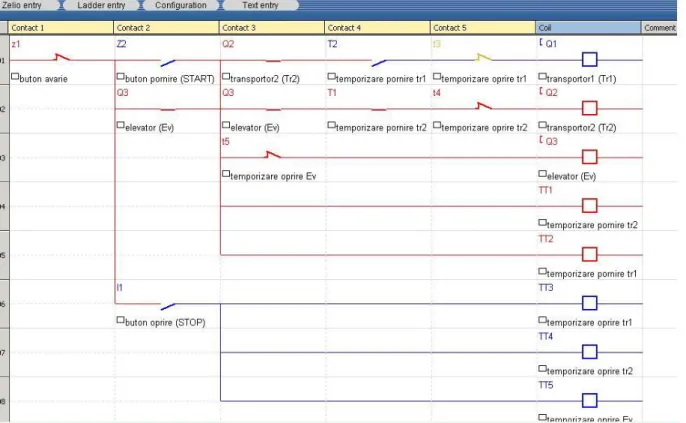This screenshot has height=423, width=686.
Task: Click the TT2 coil square symbol
Action: coord(589,254)
